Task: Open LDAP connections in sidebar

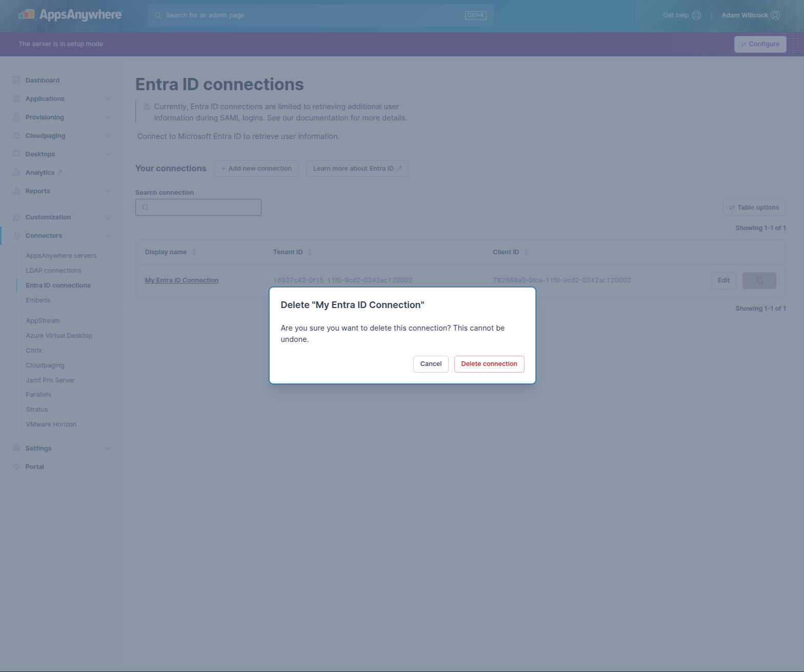Action: [x=54, y=271]
